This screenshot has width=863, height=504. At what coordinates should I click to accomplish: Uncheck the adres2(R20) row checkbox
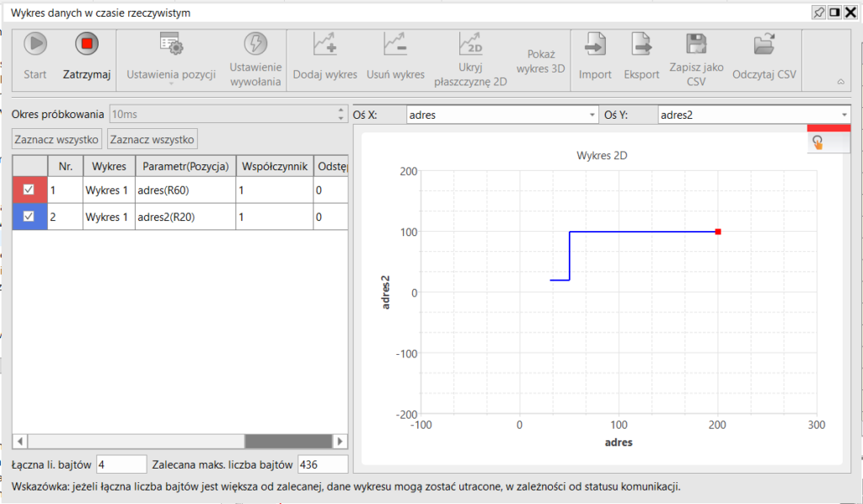tap(29, 217)
